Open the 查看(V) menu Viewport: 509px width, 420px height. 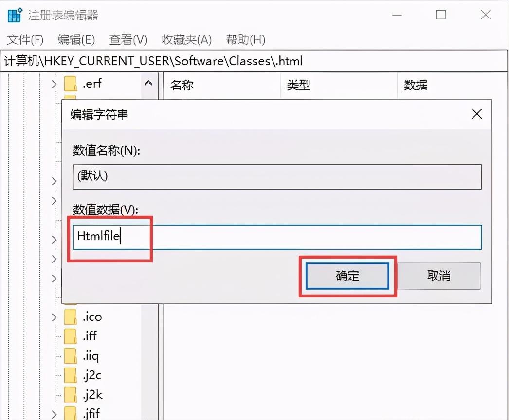(x=127, y=39)
